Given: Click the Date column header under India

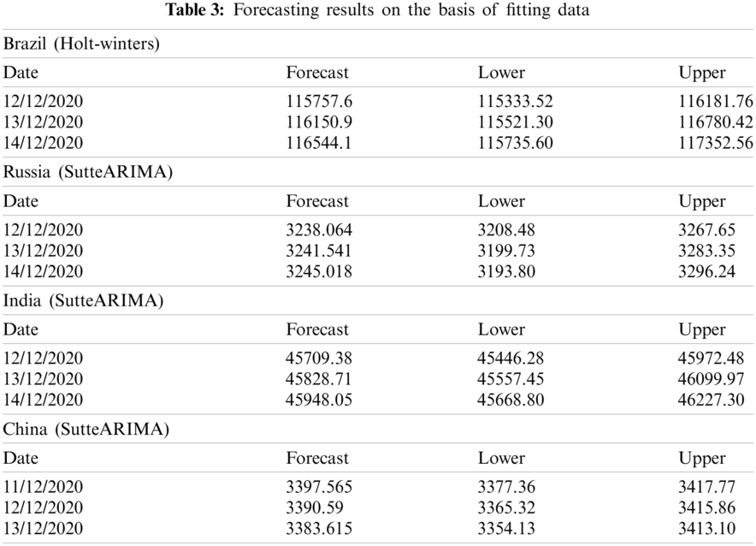Looking at the screenshot, I should 21,329.
